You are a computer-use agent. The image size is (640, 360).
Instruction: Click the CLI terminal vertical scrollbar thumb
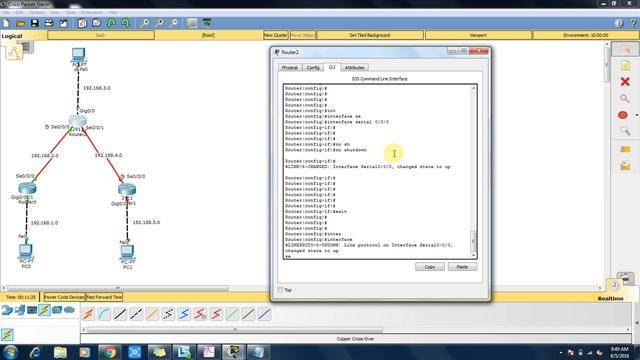click(473, 241)
